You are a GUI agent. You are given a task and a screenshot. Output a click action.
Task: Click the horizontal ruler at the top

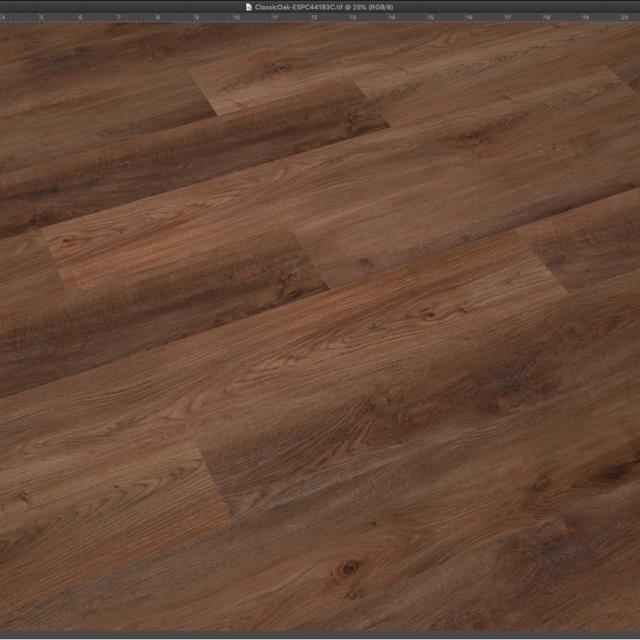(x=320, y=18)
